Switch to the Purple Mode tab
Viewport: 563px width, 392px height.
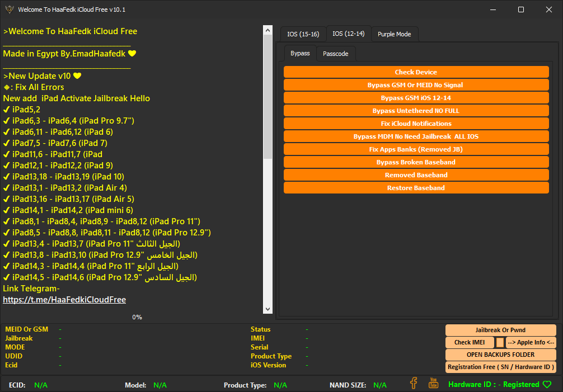click(394, 34)
